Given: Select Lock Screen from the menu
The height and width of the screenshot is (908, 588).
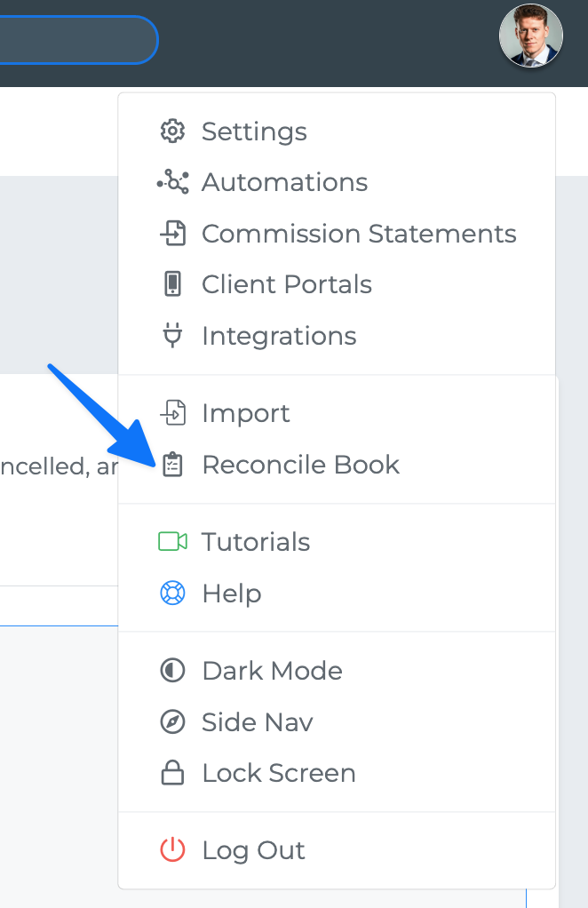Looking at the screenshot, I should (337, 773).
